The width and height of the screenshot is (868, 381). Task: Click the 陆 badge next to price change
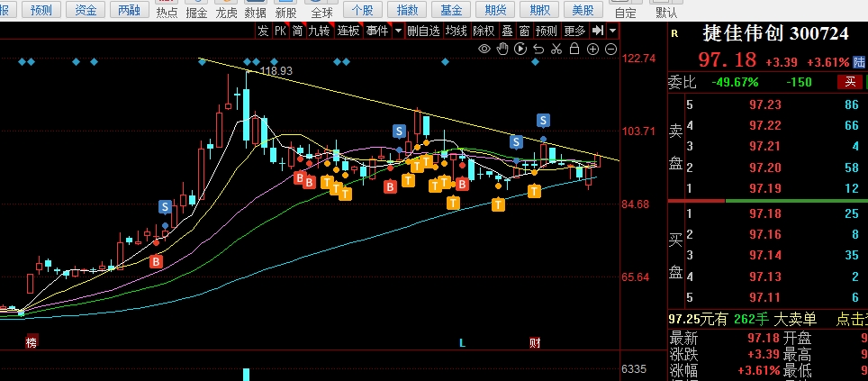click(859, 61)
